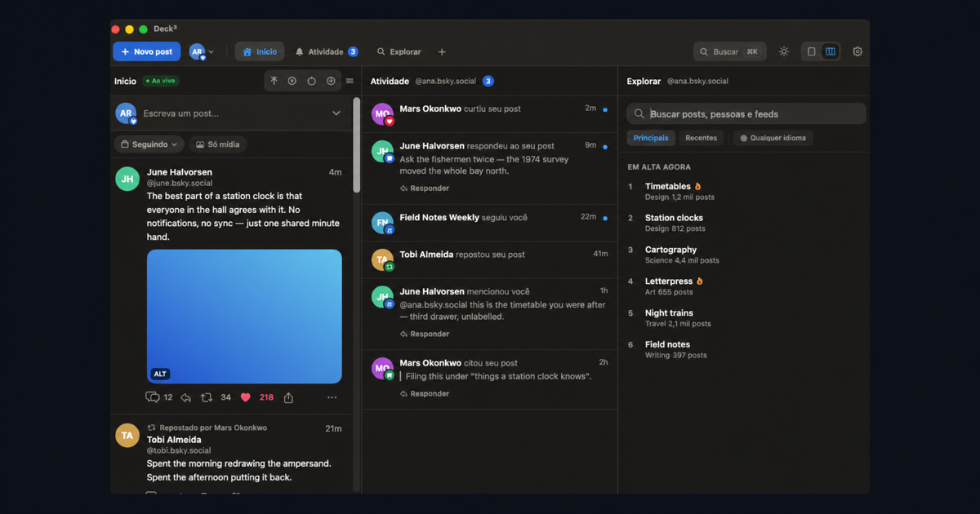Switch to the Início tab
This screenshot has height=514, width=980.
pyautogui.click(x=260, y=51)
